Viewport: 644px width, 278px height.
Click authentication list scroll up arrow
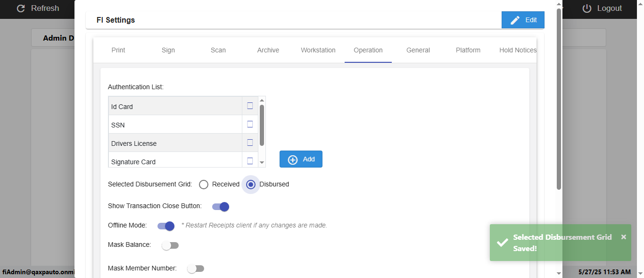point(262,100)
